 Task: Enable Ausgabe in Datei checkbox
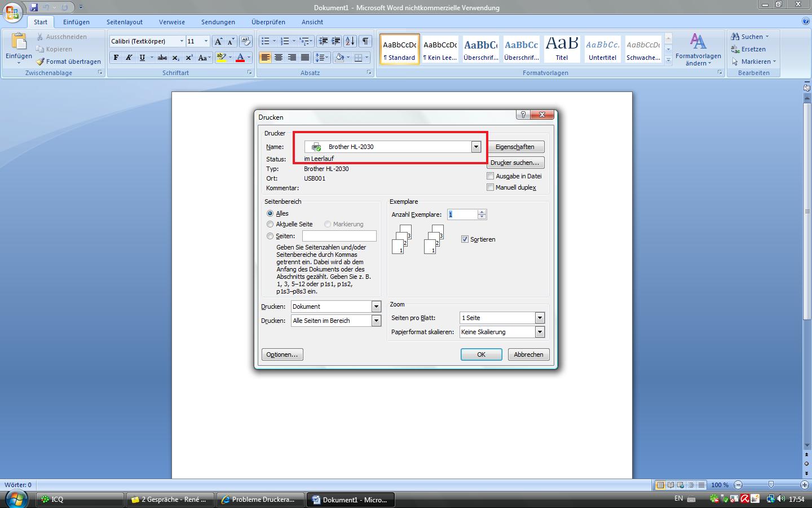[x=491, y=176]
